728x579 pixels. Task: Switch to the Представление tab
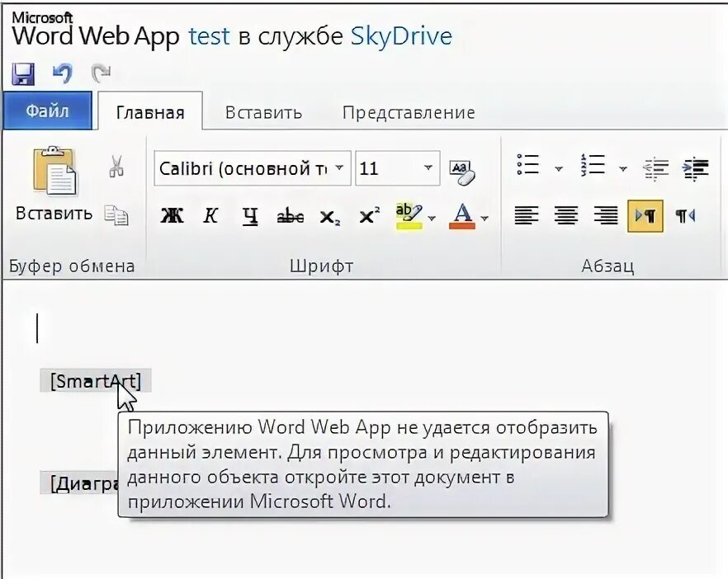tap(409, 112)
